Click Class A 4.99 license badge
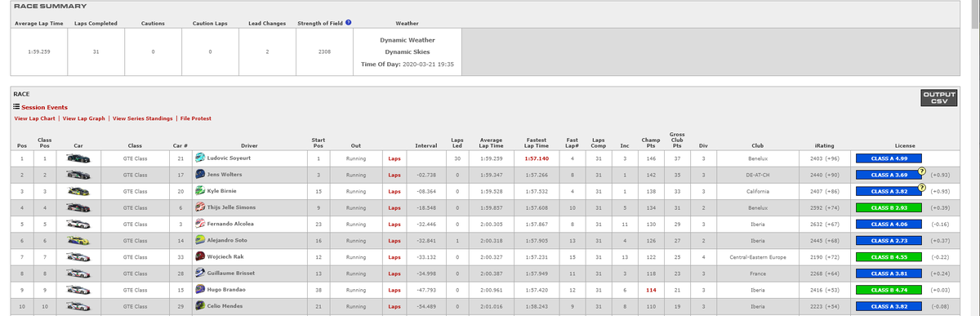980x316 pixels. [x=889, y=158]
